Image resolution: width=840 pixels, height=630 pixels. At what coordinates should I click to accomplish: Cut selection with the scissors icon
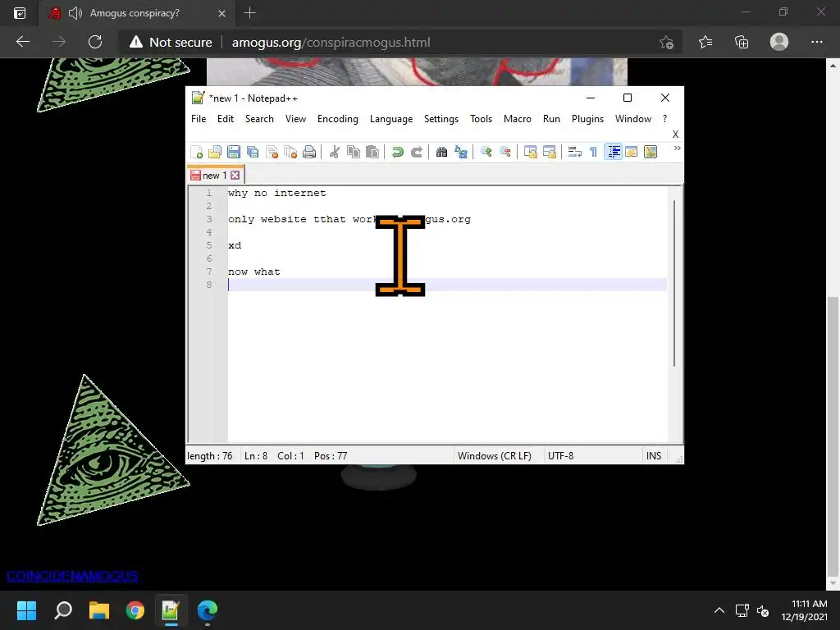tap(335, 152)
